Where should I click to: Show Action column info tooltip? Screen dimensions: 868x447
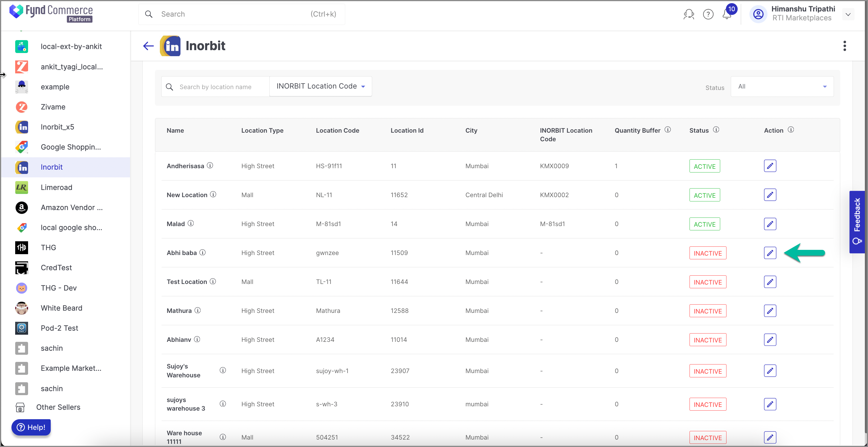click(791, 130)
